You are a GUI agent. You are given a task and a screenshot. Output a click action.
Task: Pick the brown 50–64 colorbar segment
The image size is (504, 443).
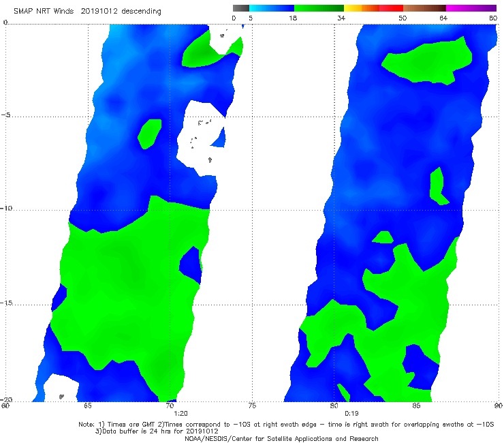(x=424, y=8)
